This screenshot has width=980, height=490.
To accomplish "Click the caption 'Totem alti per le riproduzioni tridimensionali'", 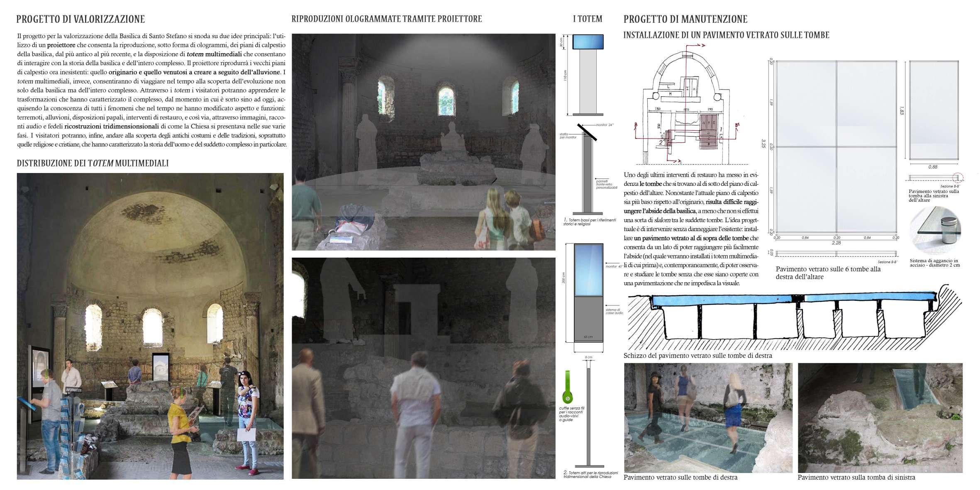I will (x=591, y=475).
